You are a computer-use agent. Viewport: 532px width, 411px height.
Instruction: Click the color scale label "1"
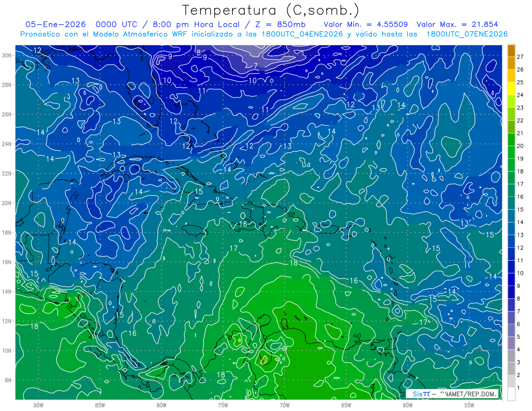pos(518,388)
